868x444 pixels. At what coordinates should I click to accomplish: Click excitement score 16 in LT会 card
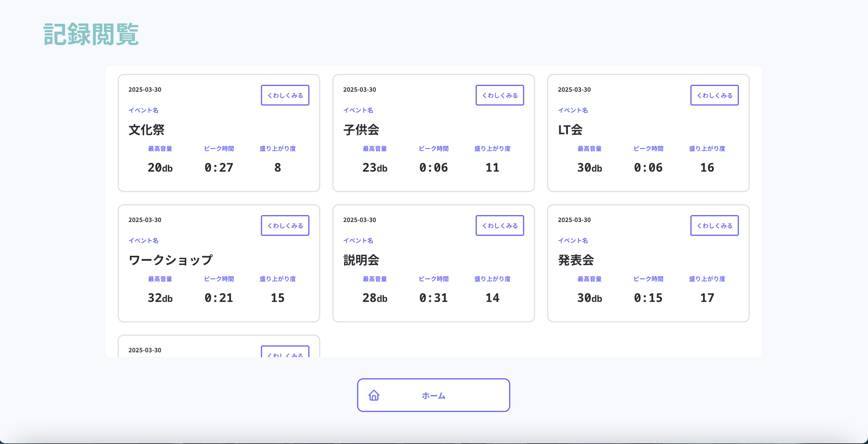coord(707,167)
